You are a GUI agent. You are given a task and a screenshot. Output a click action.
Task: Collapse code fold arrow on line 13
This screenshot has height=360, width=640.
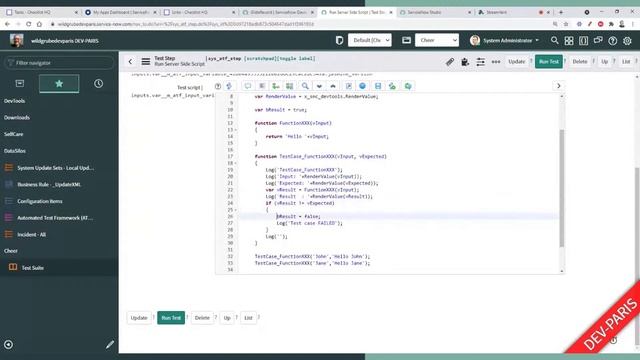(236, 130)
